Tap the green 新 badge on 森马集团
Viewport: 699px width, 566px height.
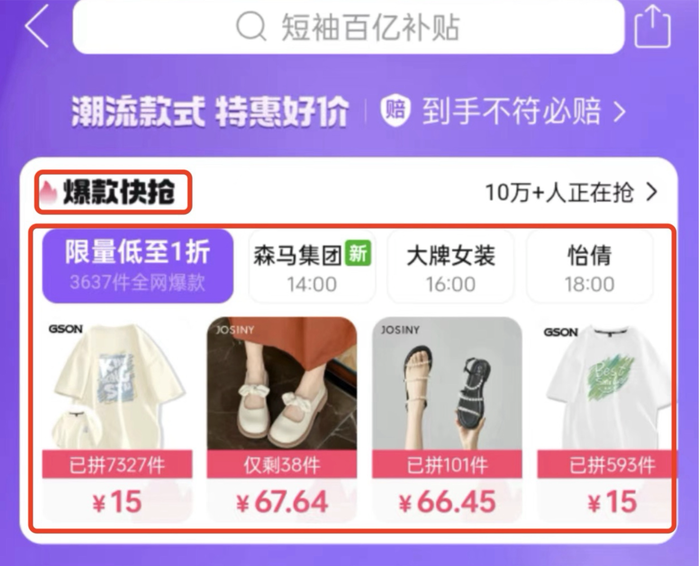(358, 254)
